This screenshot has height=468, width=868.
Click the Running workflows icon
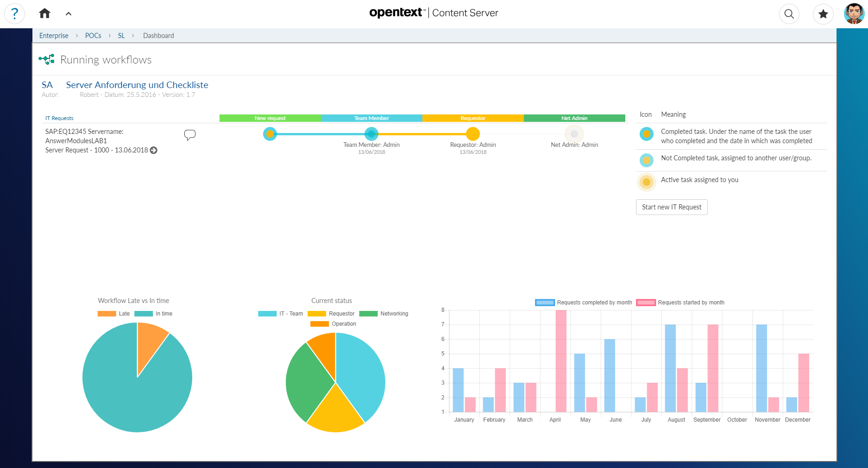pyautogui.click(x=46, y=59)
